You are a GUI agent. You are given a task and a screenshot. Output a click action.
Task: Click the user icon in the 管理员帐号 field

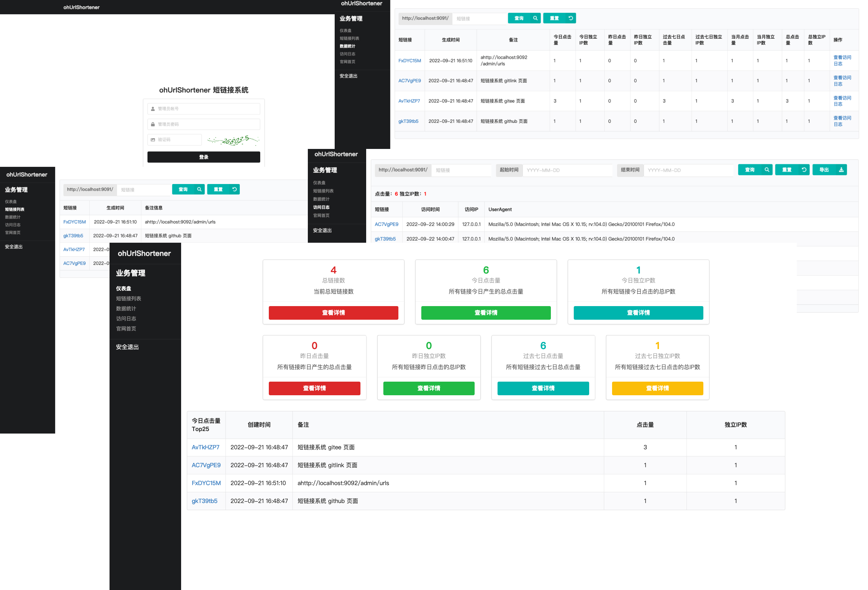(x=153, y=109)
